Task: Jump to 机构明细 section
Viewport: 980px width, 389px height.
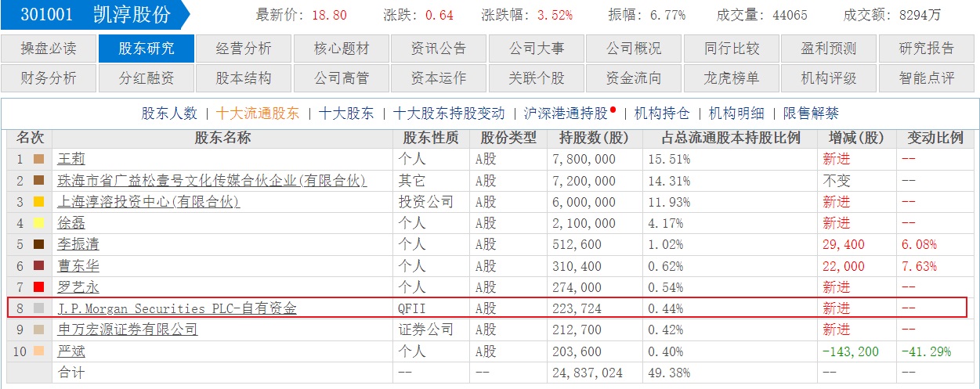Action: pyautogui.click(x=736, y=113)
